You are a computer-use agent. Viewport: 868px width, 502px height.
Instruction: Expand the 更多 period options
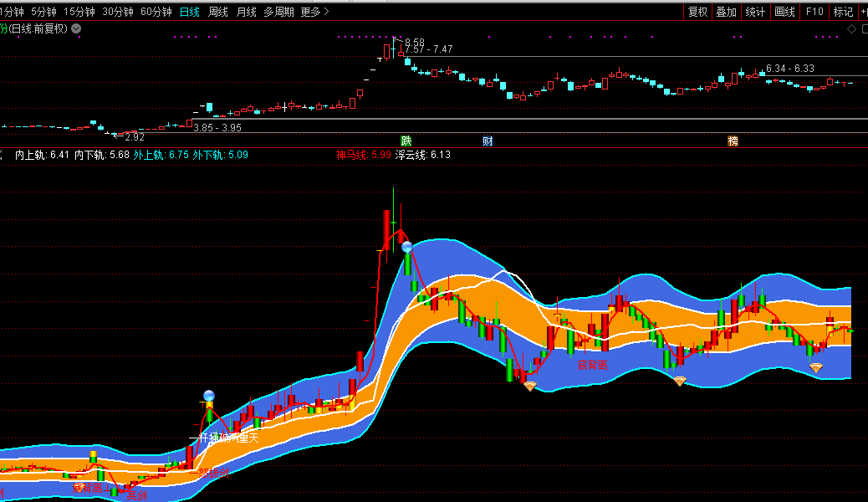coord(314,12)
